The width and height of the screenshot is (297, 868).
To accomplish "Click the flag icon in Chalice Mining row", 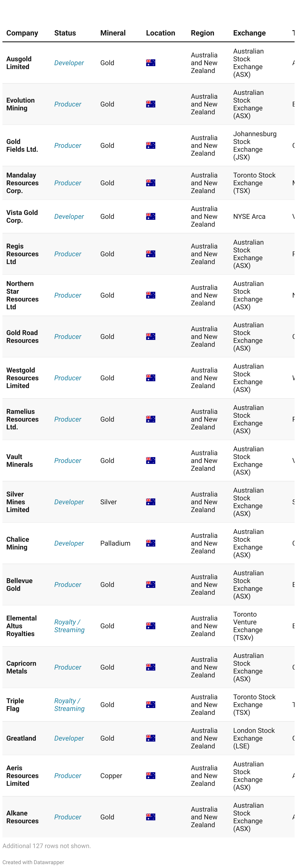I will click(150, 543).
